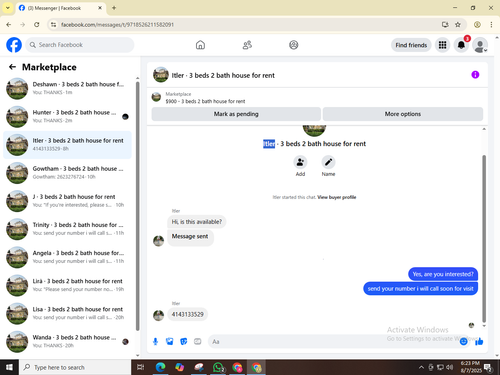Choose a sticker in message composer

[x=184, y=341]
